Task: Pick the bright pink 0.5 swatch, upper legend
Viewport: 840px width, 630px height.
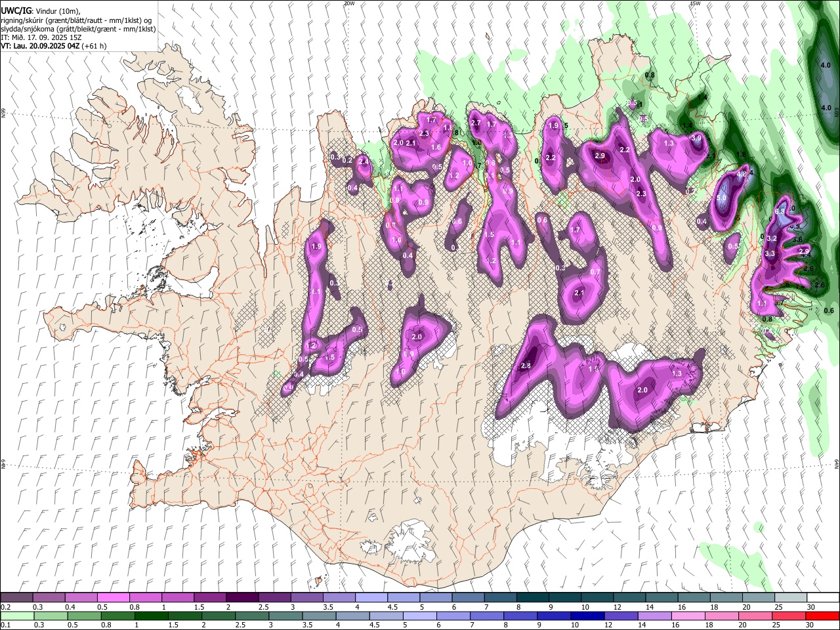Action: pyautogui.click(x=114, y=597)
